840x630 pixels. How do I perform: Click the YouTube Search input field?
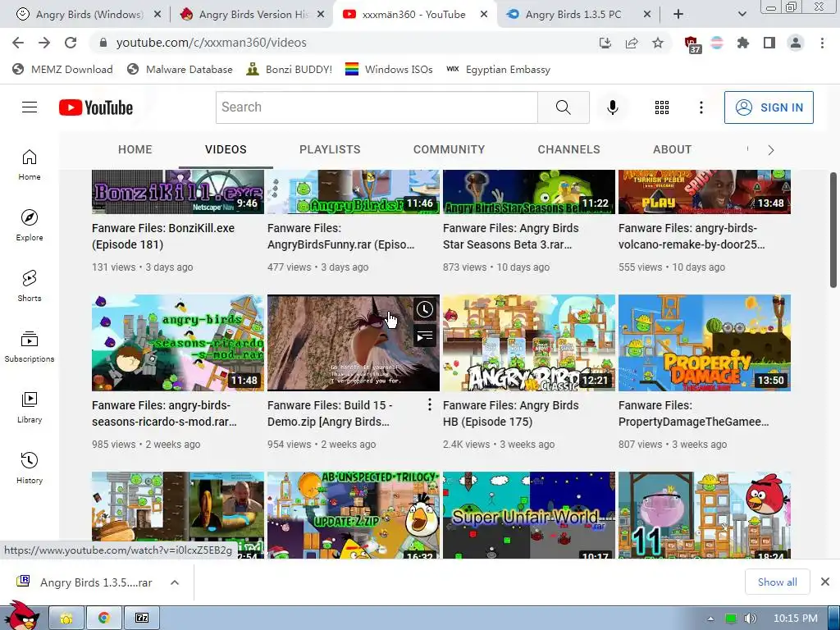[377, 107]
